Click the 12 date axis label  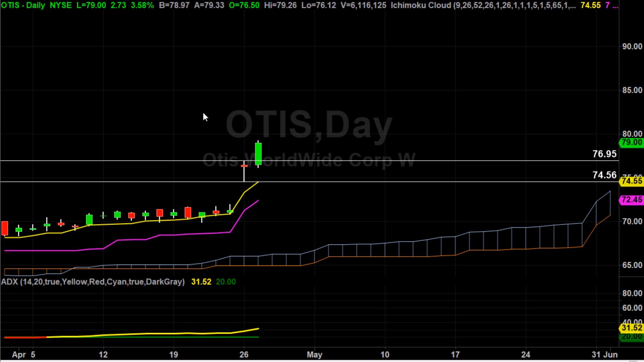coord(103,355)
